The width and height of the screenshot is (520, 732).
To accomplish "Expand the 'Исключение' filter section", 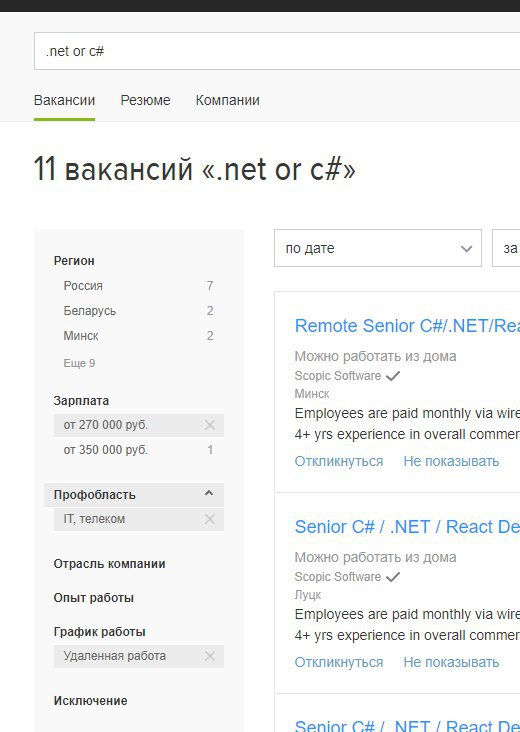I will (x=91, y=701).
